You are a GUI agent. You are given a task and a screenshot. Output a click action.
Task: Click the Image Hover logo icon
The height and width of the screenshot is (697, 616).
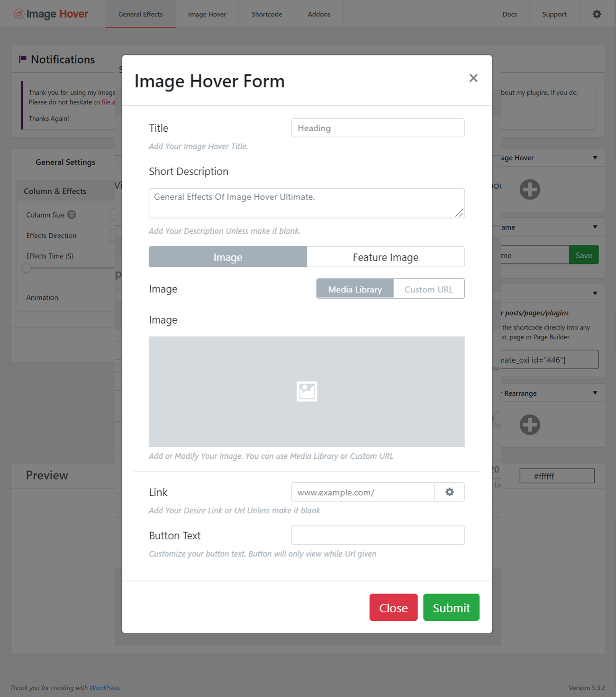click(x=19, y=14)
